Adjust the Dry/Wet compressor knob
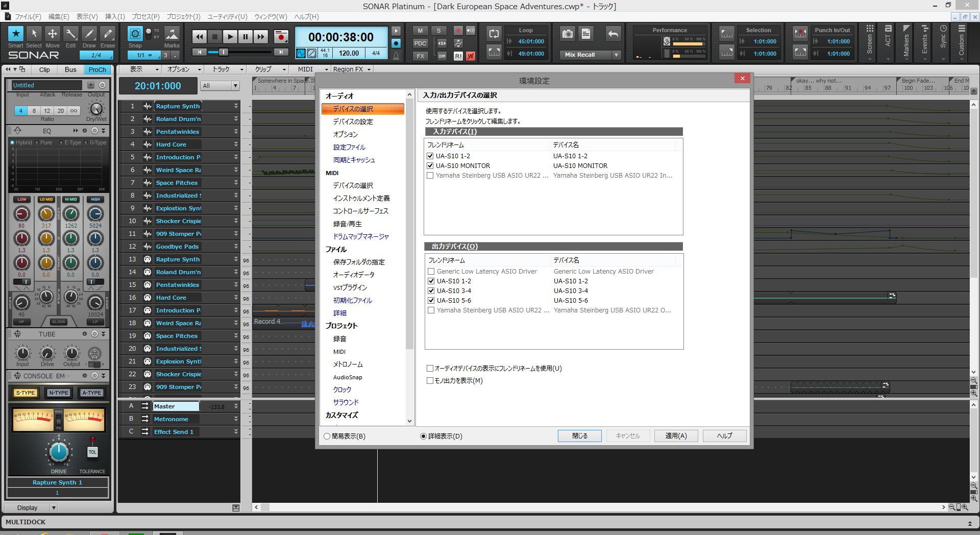Image resolution: width=980 pixels, height=535 pixels. tap(96, 108)
